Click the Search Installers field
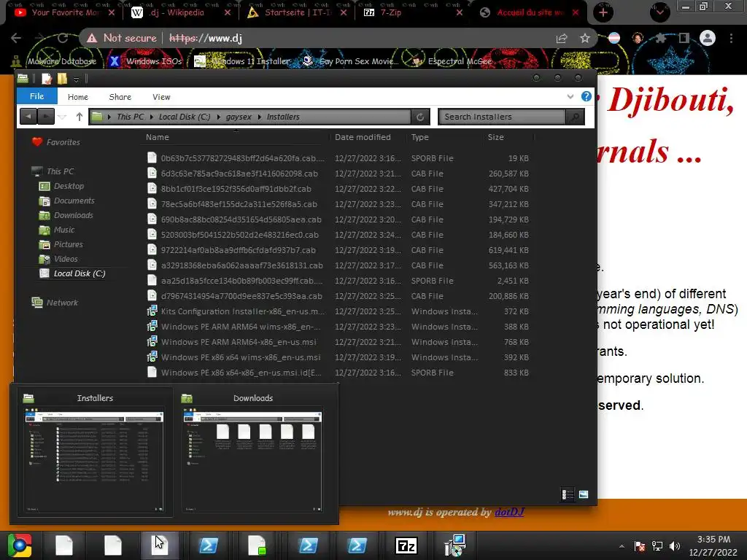 pos(502,117)
